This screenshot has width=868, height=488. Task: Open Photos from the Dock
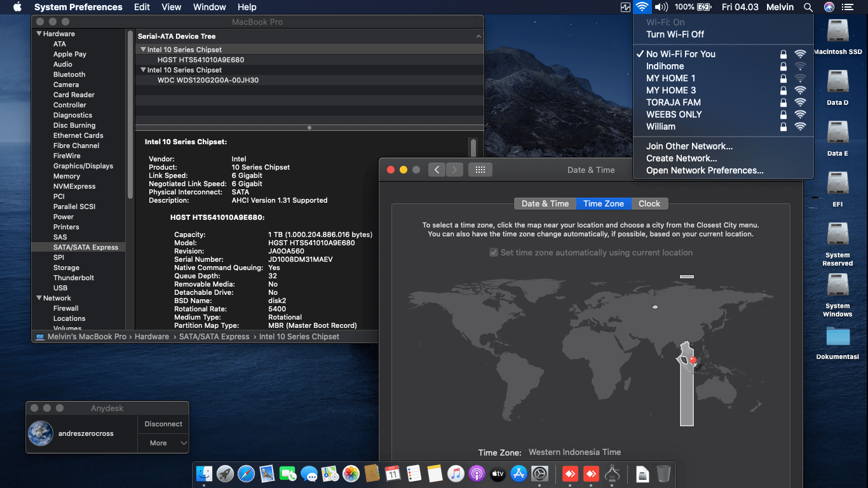tap(351, 473)
